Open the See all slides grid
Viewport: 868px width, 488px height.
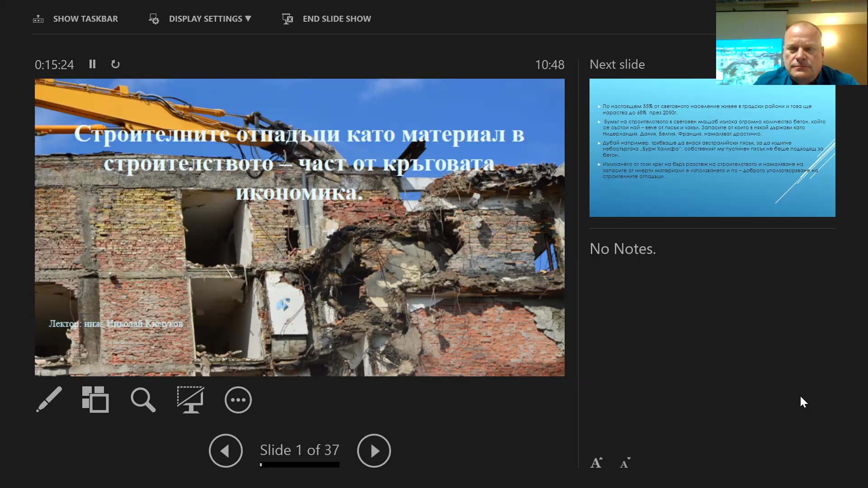click(x=95, y=399)
